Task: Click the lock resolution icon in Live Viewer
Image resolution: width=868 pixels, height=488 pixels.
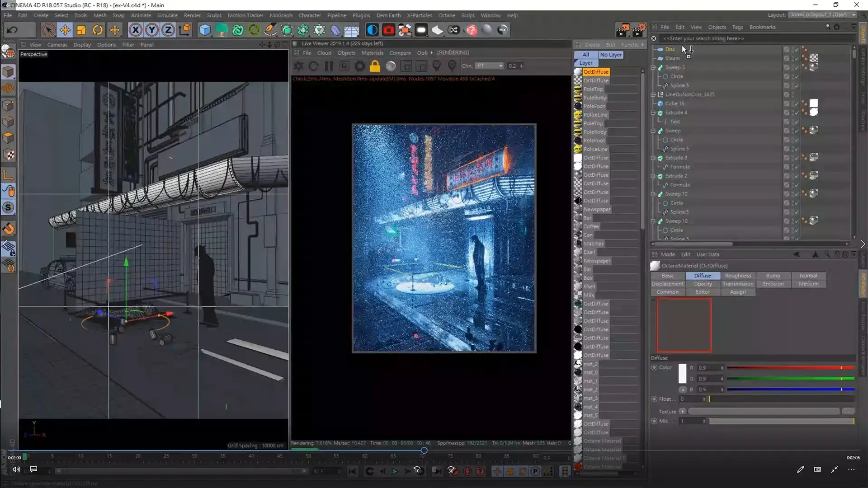Action: 374,66
